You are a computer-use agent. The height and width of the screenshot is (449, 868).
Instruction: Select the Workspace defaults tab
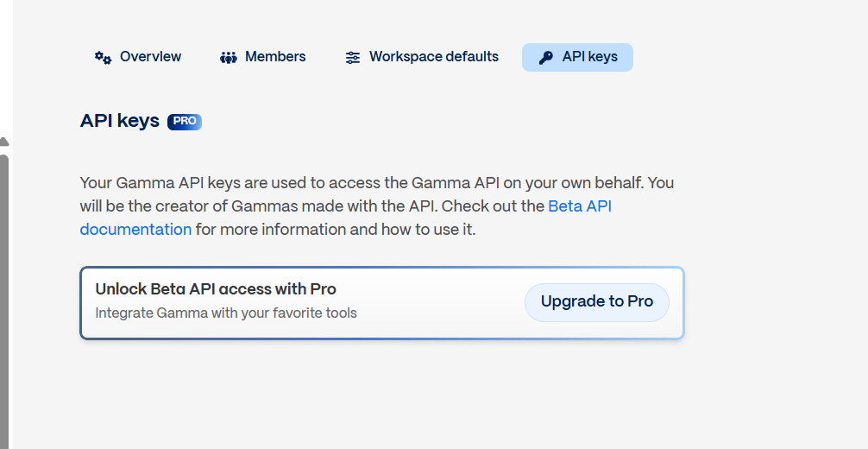tap(433, 57)
